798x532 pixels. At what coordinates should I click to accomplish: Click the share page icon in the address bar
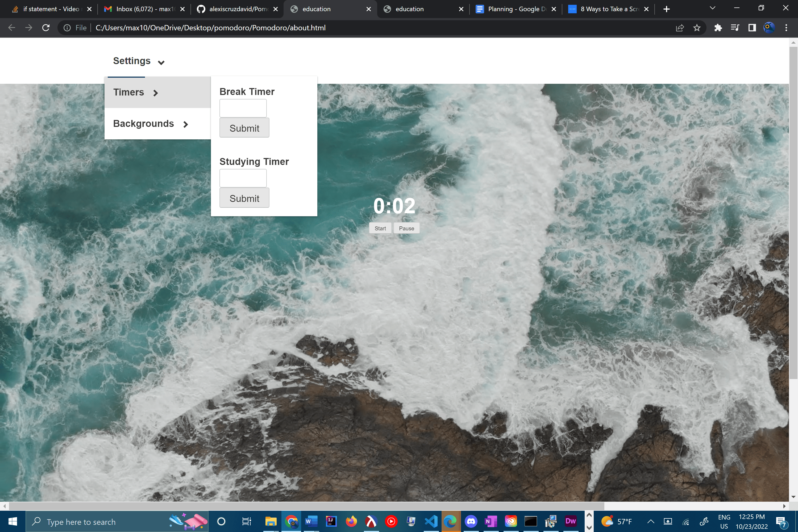point(680,28)
